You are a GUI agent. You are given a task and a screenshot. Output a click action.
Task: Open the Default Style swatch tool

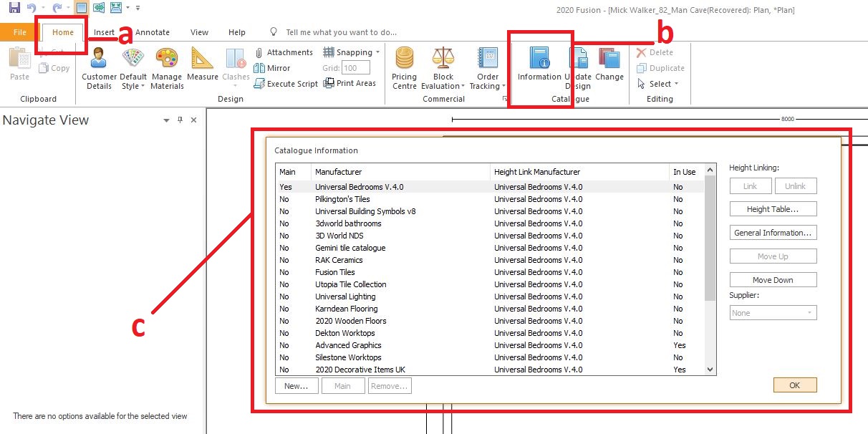tap(133, 69)
